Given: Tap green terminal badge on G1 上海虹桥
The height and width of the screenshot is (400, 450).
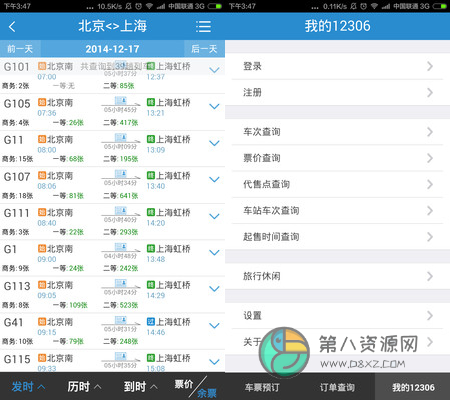Looking at the screenshot, I should (x=151, y=248).
